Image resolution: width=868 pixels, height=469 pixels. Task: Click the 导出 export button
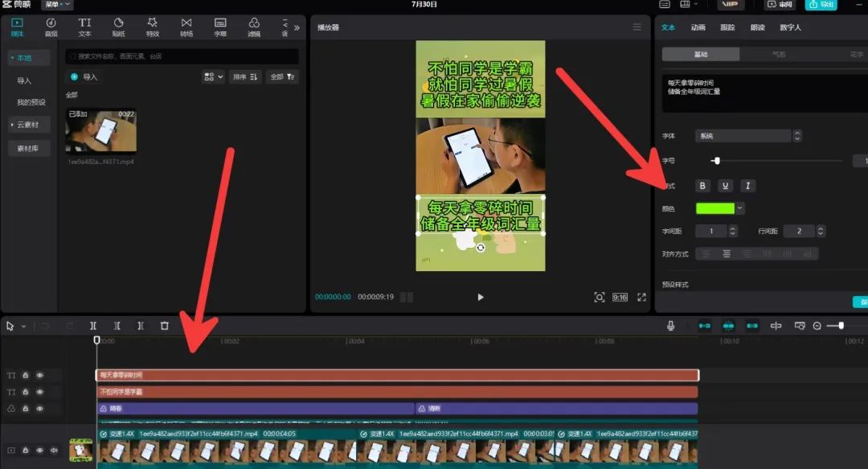(824, 5)
